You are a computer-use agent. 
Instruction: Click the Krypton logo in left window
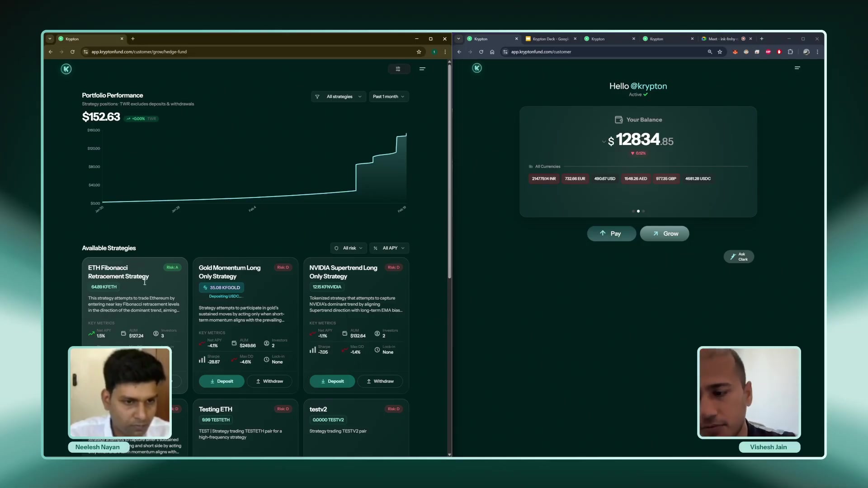66,69
